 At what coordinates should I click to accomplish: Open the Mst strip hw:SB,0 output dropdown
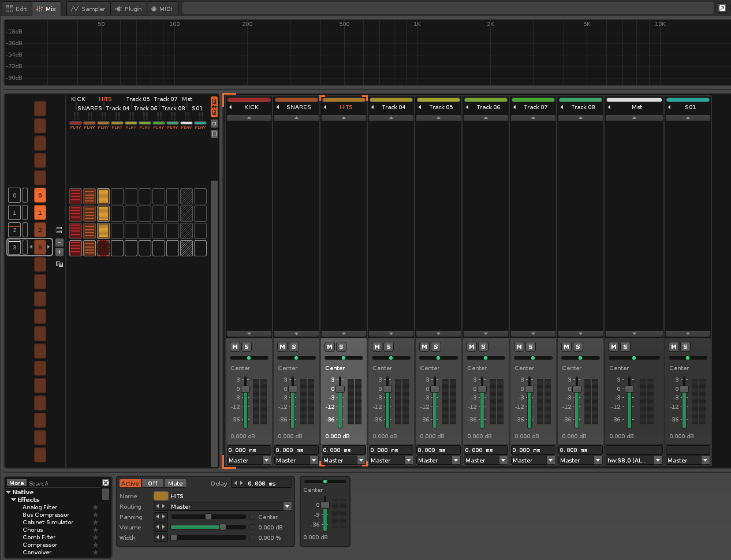[634, 461]
